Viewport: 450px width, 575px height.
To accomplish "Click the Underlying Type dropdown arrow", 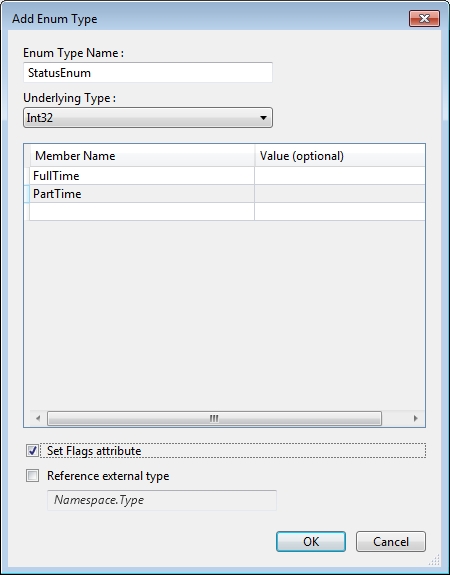I will 263,118.
